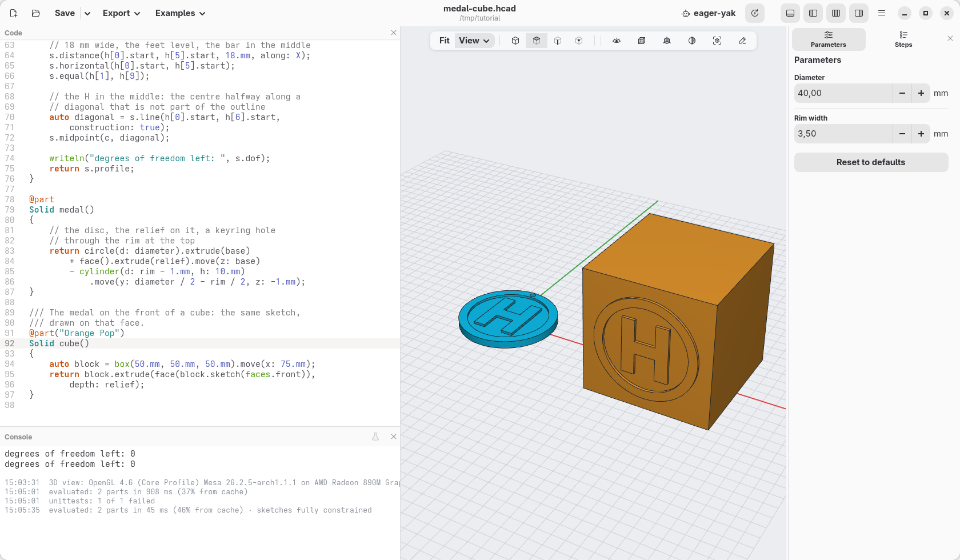Close the Console panel
Viewport: 960px width, 560px height.
[394, 437]
